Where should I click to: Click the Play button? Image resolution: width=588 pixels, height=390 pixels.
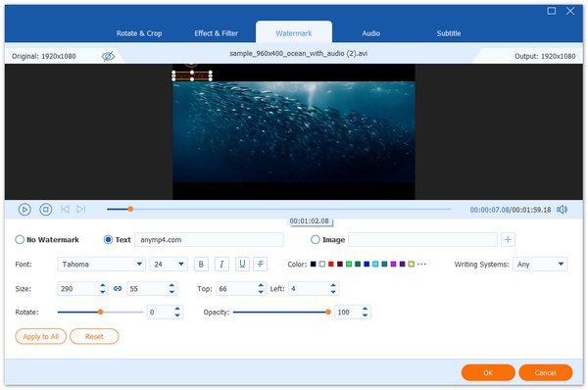click(x=24, y=210)
